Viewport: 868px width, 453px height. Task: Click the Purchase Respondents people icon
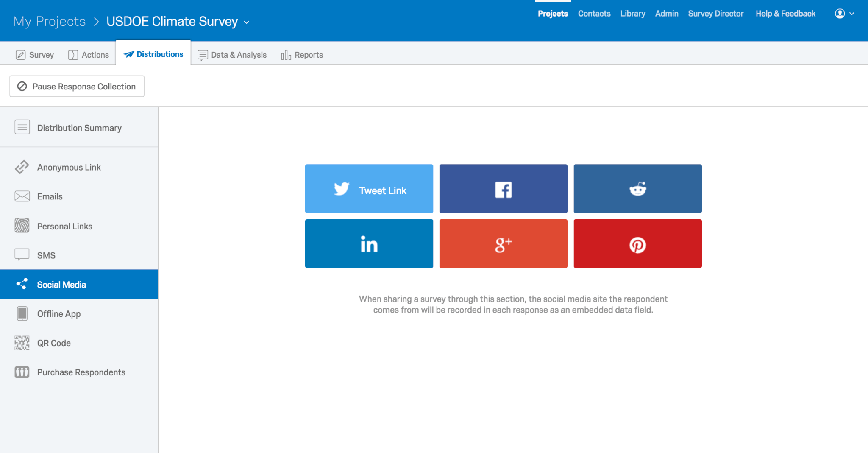[22, 372]
